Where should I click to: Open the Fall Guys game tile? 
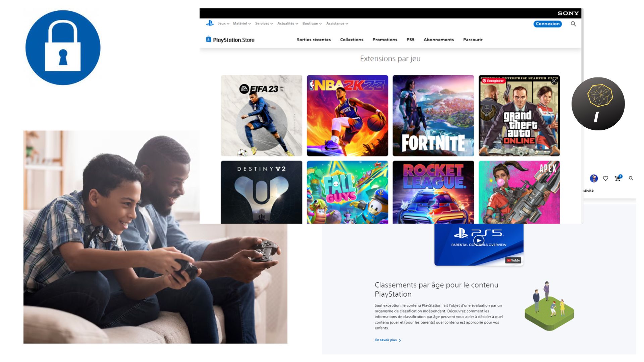click(x=347, y=192)
